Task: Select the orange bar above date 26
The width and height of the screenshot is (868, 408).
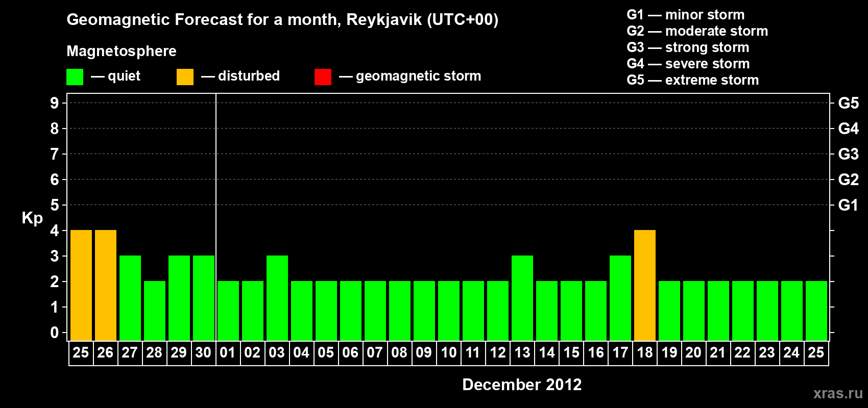Action: pyautogui.click(x=106, y=286)
